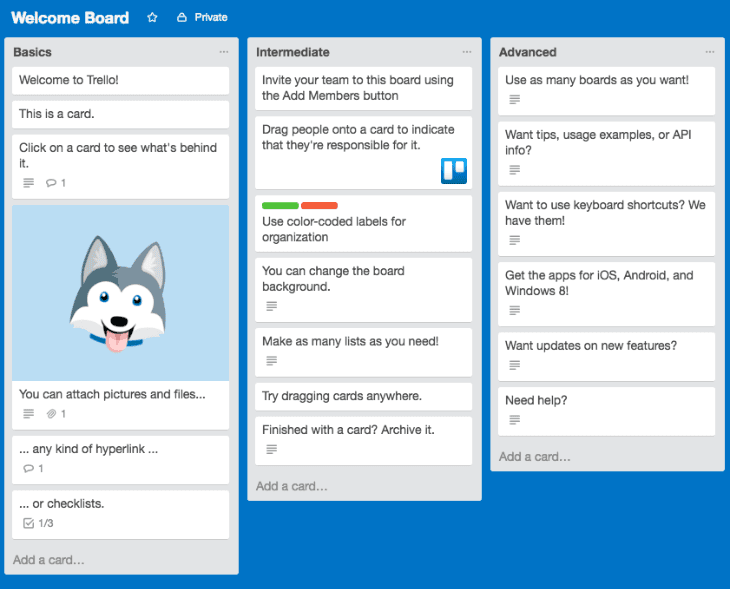Open the Basics list menu ellipsis

pyautogui.click(x=224, y=52)
